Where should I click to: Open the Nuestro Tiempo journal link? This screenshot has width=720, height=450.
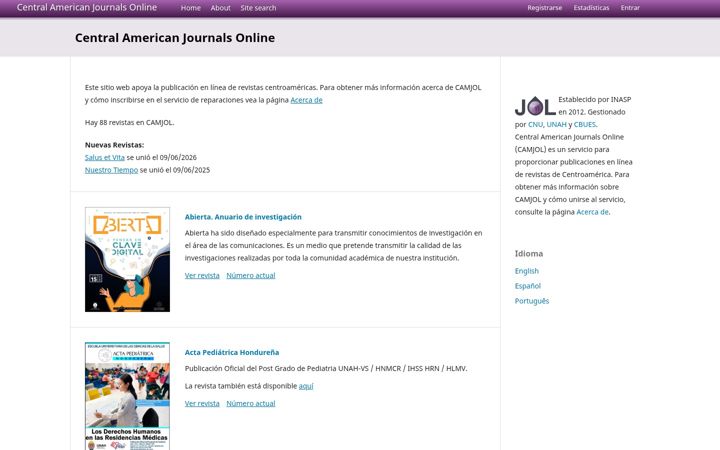click(111, 170)
